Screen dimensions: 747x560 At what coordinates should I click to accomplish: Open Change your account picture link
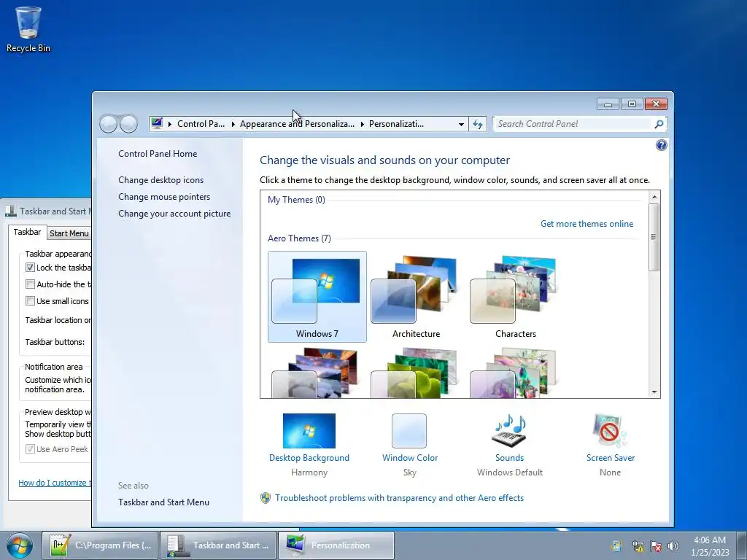coord(174,214)
